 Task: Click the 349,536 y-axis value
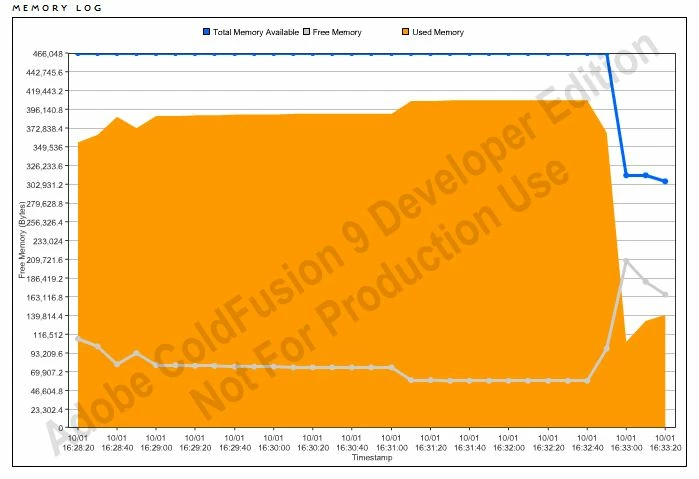[48, 147]
